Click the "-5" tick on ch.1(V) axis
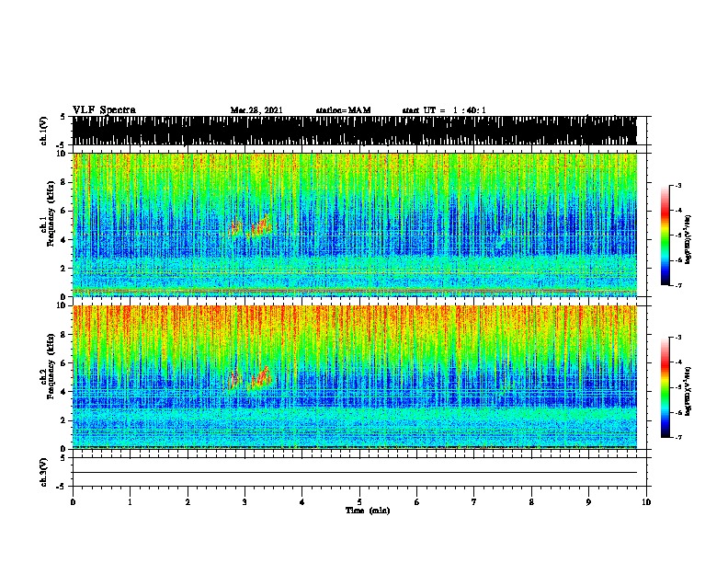This screenshot has height=563, width=728. 62,145
